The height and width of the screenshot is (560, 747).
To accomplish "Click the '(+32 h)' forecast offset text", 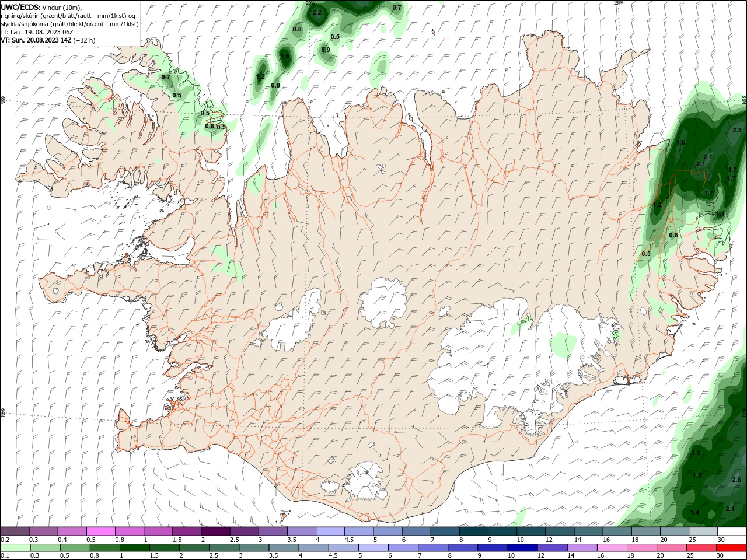I will click(85, 40).
